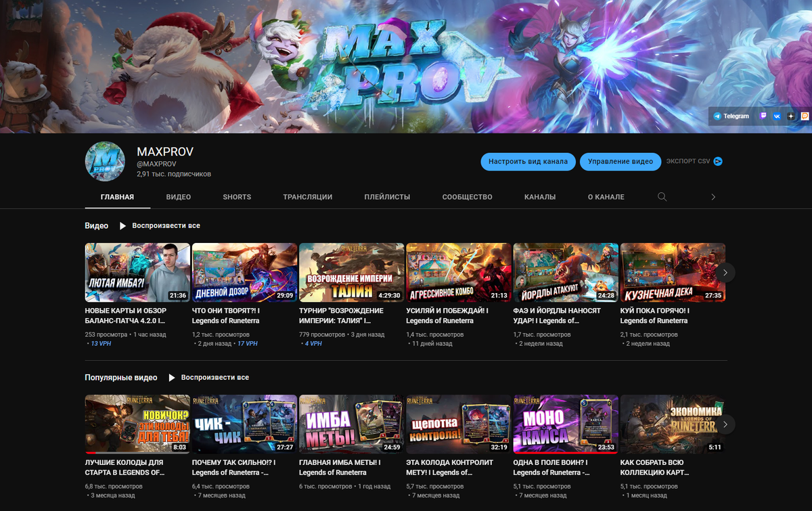
Task: Open the ЭКОНОМИКА video thumbnail
Action: click(x=673, y=424)
